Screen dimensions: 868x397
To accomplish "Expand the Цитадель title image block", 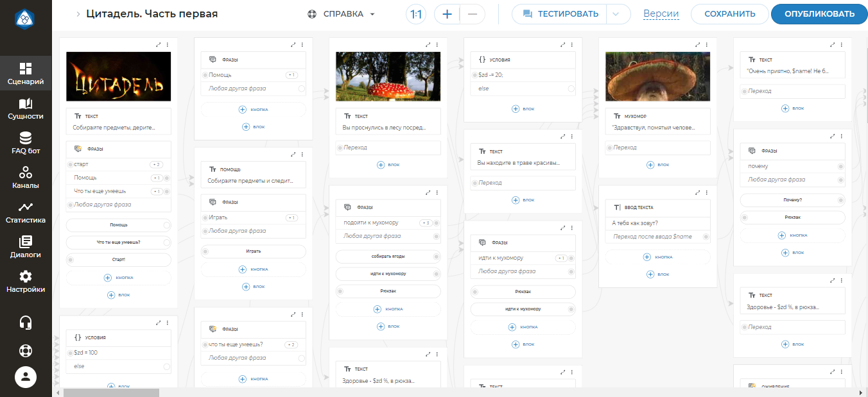I will [x=158, y=45].
